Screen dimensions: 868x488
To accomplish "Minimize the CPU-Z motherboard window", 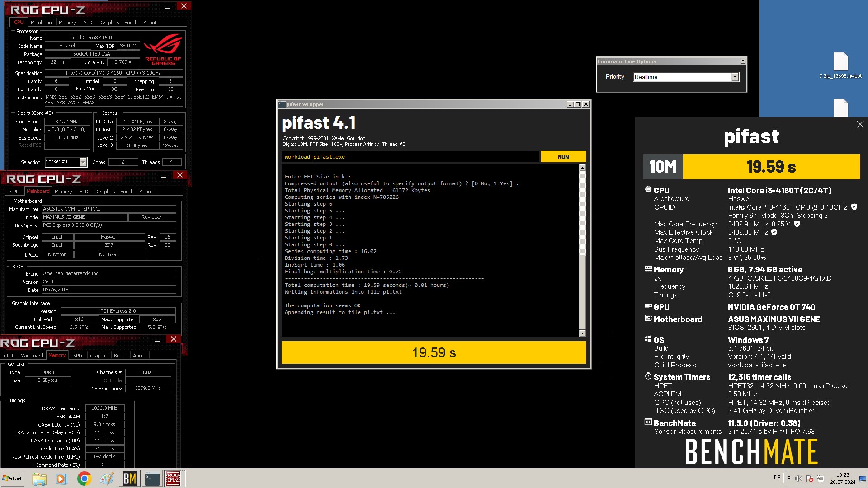I will 164,176.
